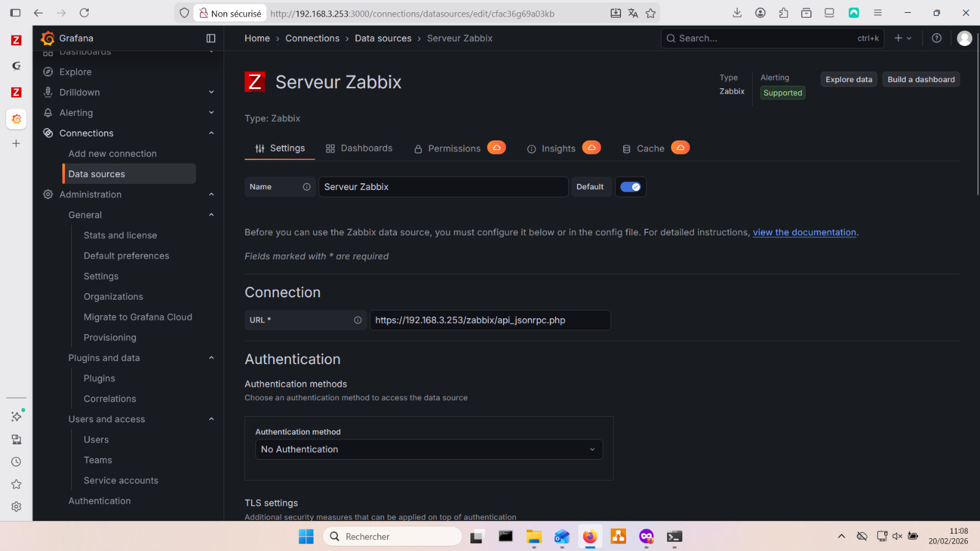Collapse the General subsection chevron
Screen dimensions: 980x551
[x=211, y=215]
